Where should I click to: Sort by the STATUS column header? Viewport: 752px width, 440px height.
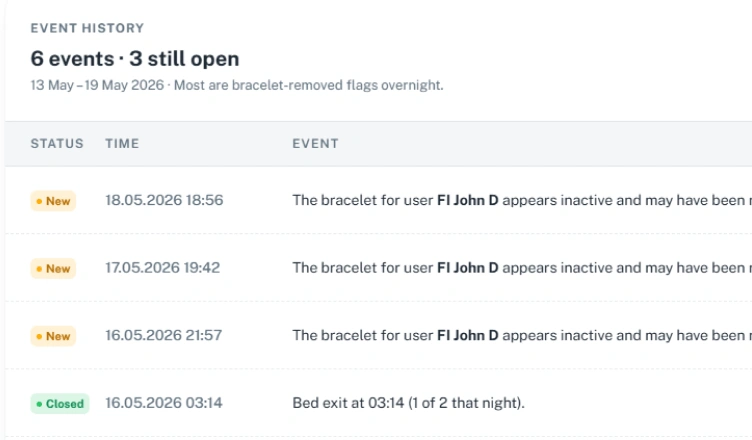tap(57, 143)
